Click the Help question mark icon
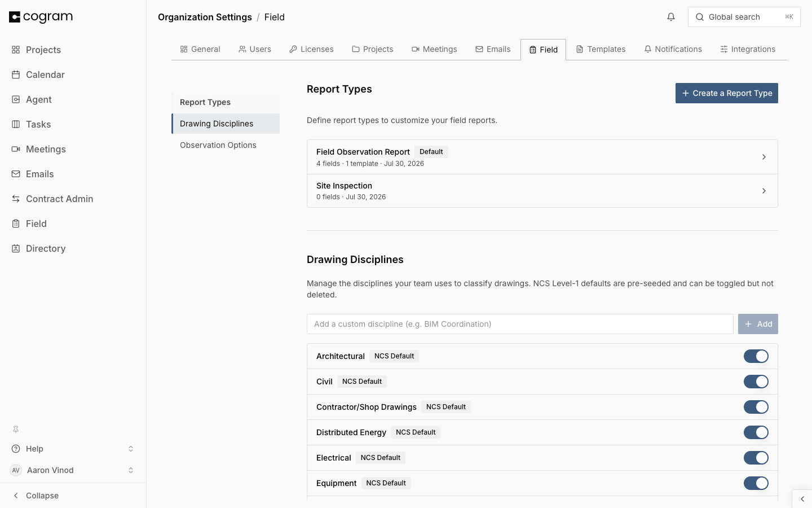812x508 pixels. pyautogui.click(x=16, y=449)
